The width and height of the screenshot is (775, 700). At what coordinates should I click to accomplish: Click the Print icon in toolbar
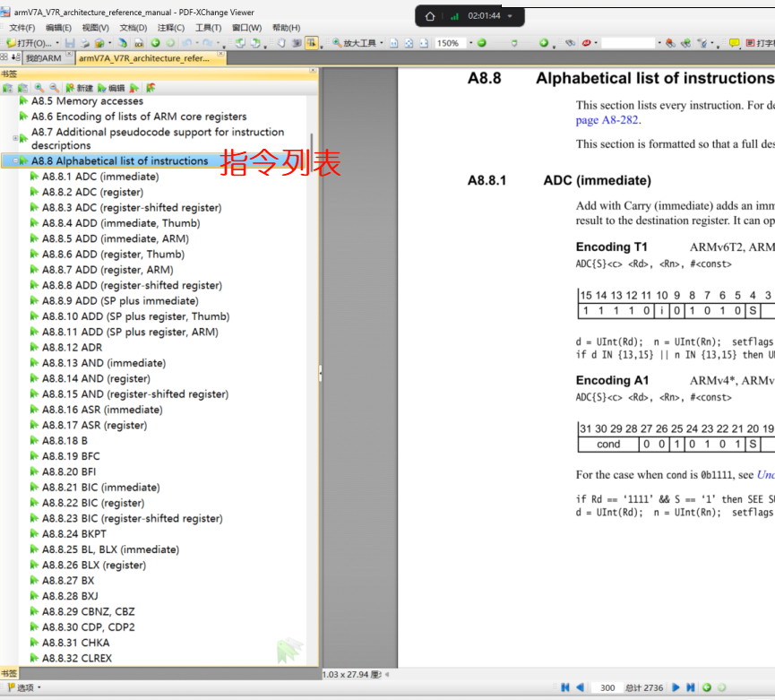point(84,43)
